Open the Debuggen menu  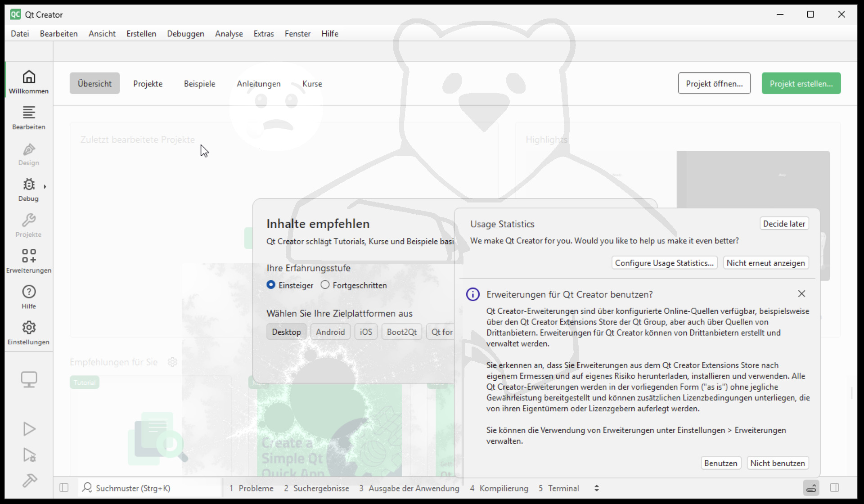point(185,33)
